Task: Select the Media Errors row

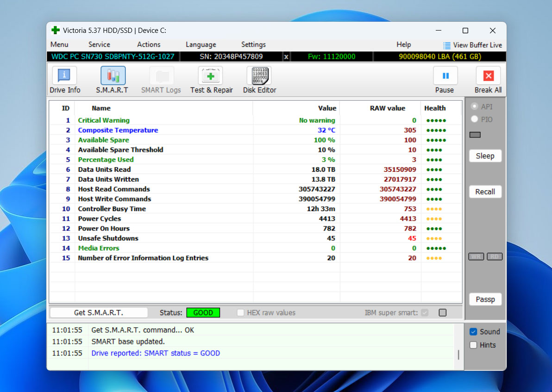Action: click(256, 249)
